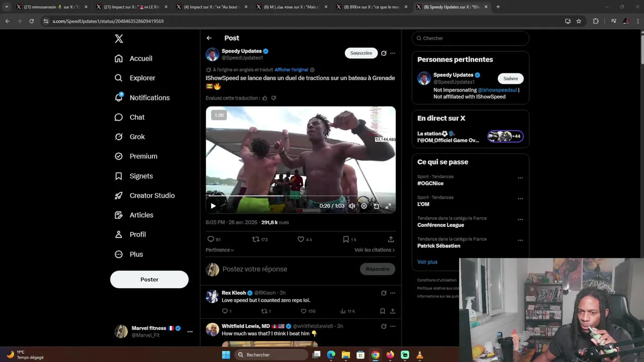The image size is (644, 362).
Task: Open Articles section
Action: click(x=134, y=215)
